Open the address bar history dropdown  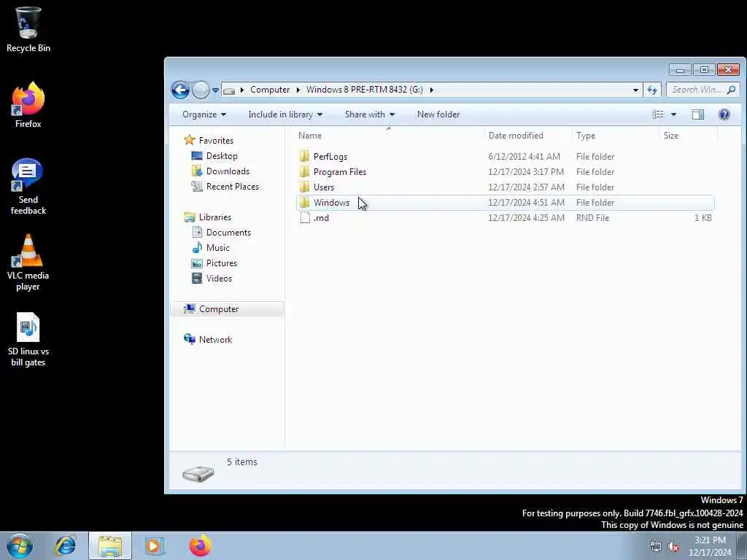click(635, 90)
